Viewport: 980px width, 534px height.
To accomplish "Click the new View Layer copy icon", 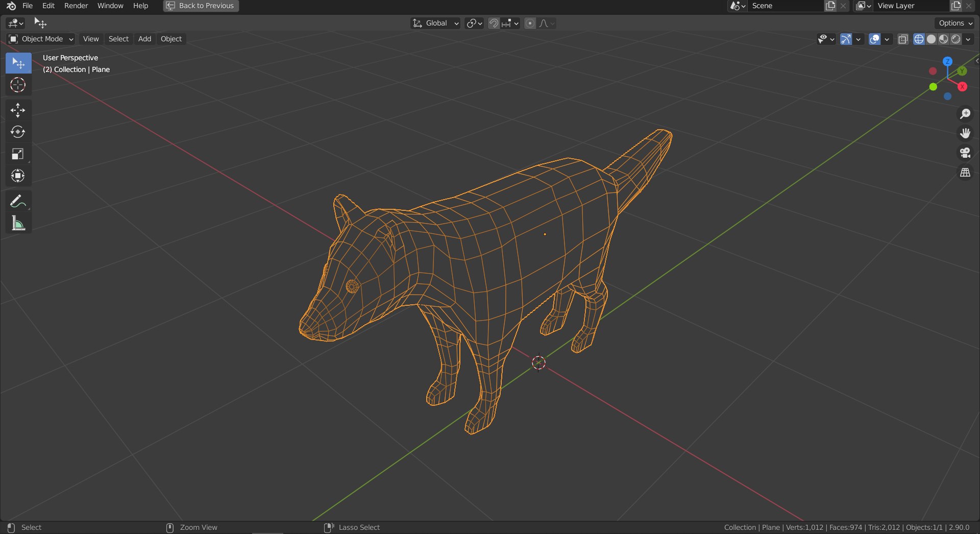I will 956,6.
